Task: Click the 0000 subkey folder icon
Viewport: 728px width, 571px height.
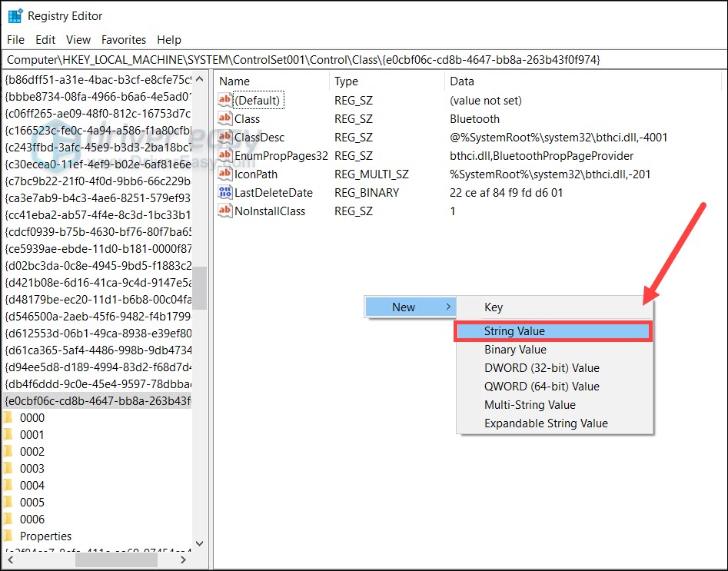Action: (x=9, y=418)
